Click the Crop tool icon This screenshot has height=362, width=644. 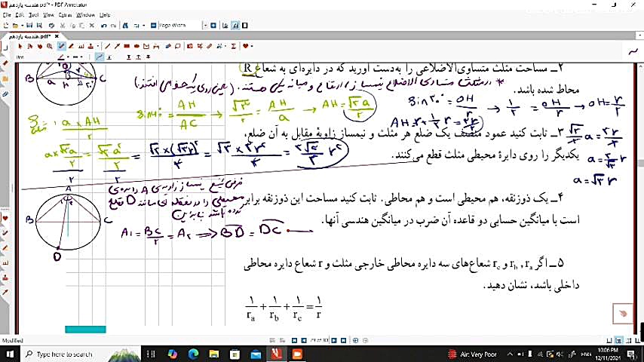[200, 46]
